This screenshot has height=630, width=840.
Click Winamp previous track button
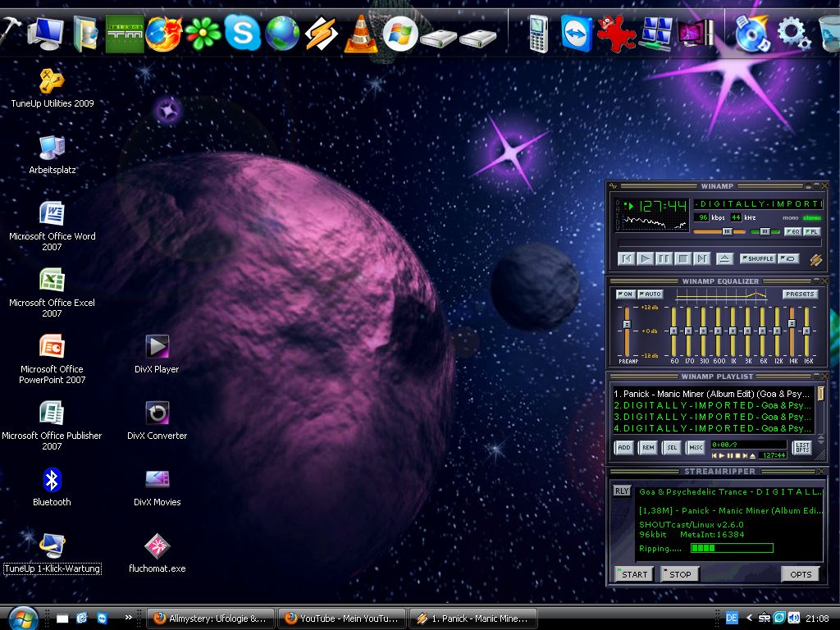[626, 258]
